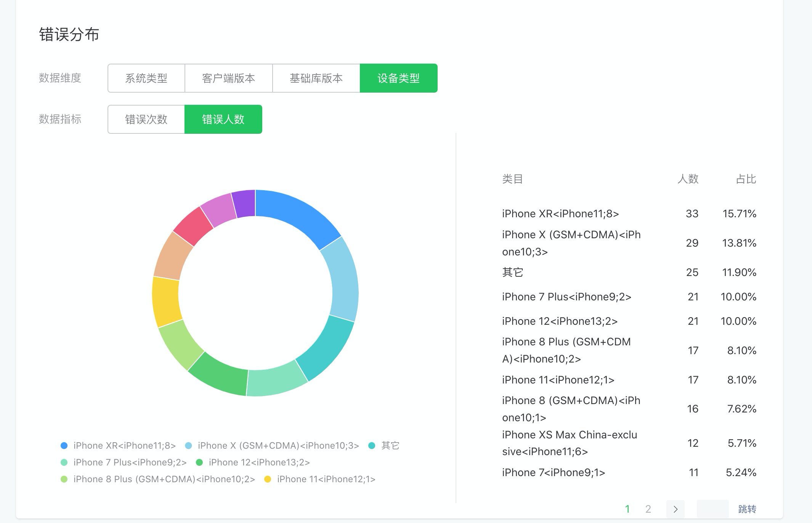Select 系统类型 dimension tab
Viewport: 812px width, 523px height.
146,78
